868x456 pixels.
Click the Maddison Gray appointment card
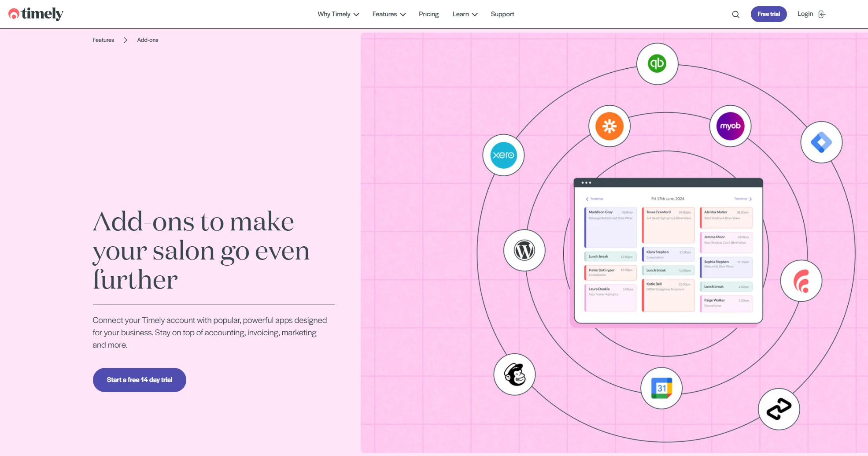click(x=610, y=226)
